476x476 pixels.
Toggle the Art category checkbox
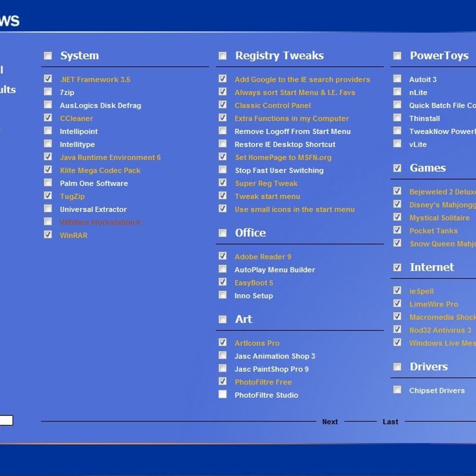click(x=223, y=319)
